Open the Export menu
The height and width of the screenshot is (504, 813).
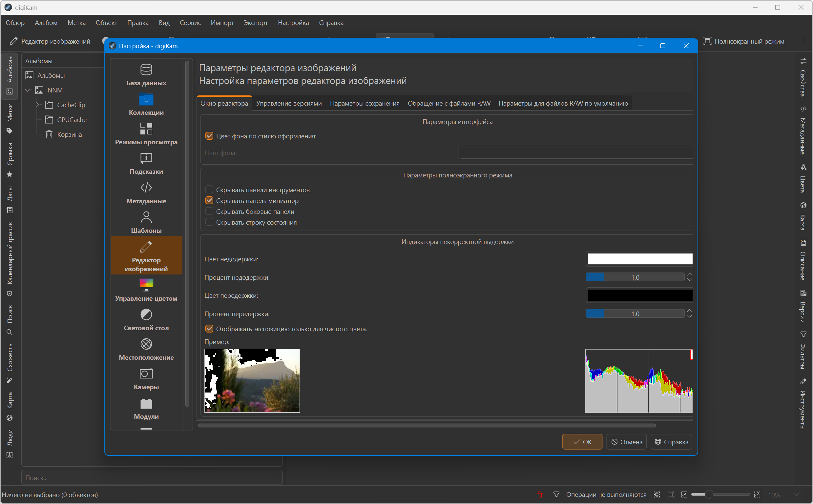[x=256, y=23]
